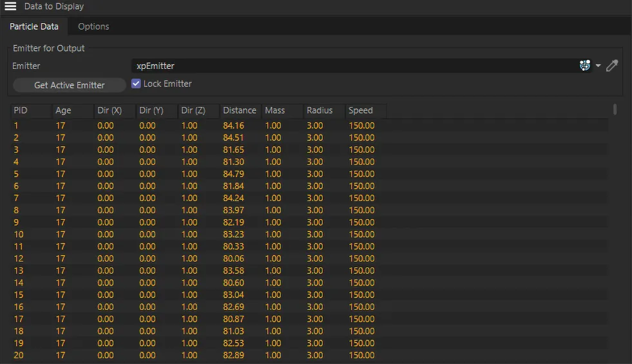The image size is (632, 364).
Task: Click the xpEmitter object icon in the link field
Action: coord(585,66)
